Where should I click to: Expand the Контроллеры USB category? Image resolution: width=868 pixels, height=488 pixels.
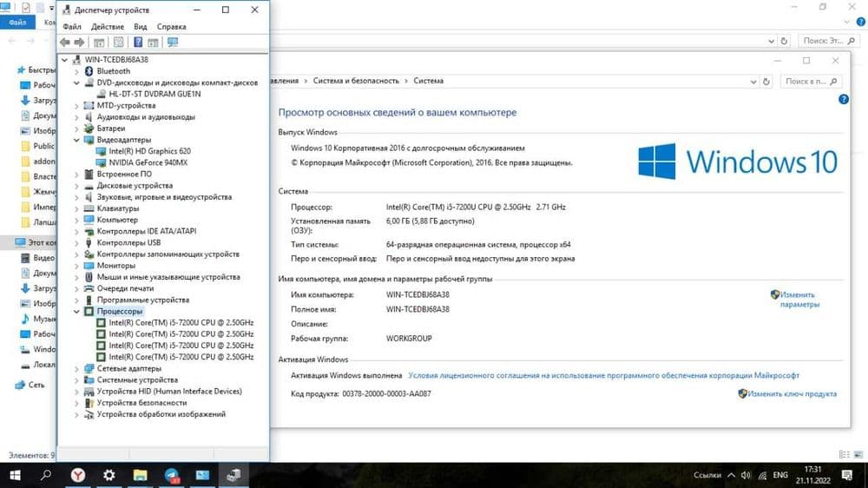click(x=76, y=242)
